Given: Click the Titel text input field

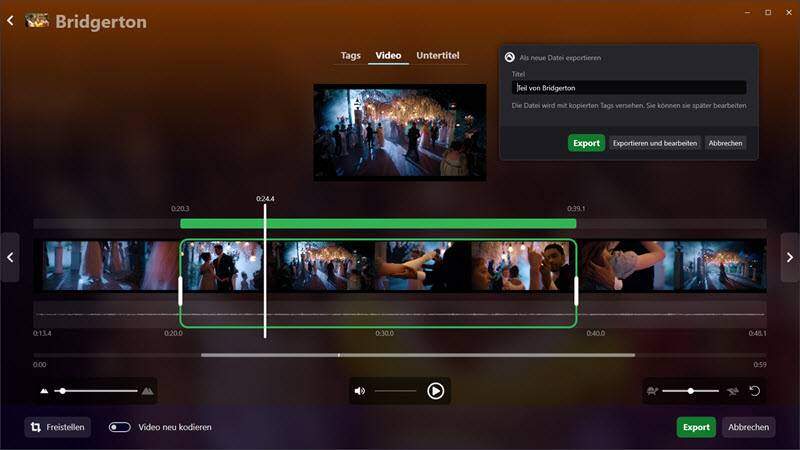Looking at the screenshot, I should [628, 88].
